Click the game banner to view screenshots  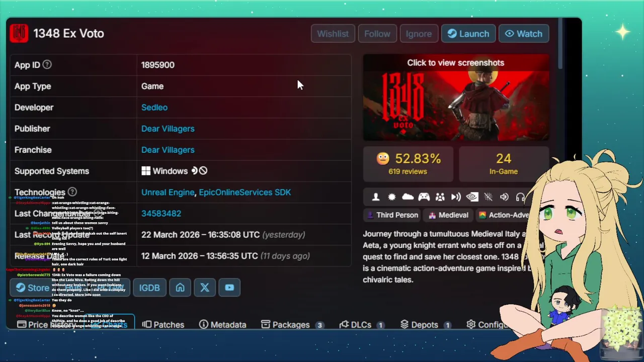[456, 98]
